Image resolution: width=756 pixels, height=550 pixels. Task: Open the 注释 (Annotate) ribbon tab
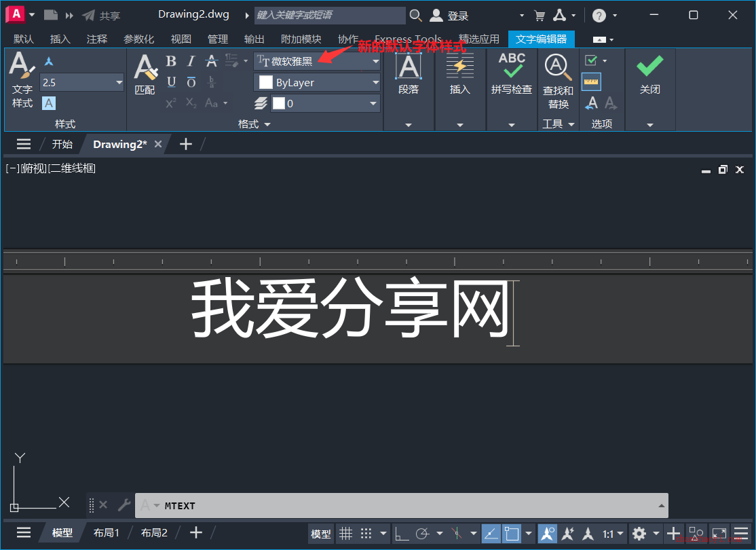(97, 39)
